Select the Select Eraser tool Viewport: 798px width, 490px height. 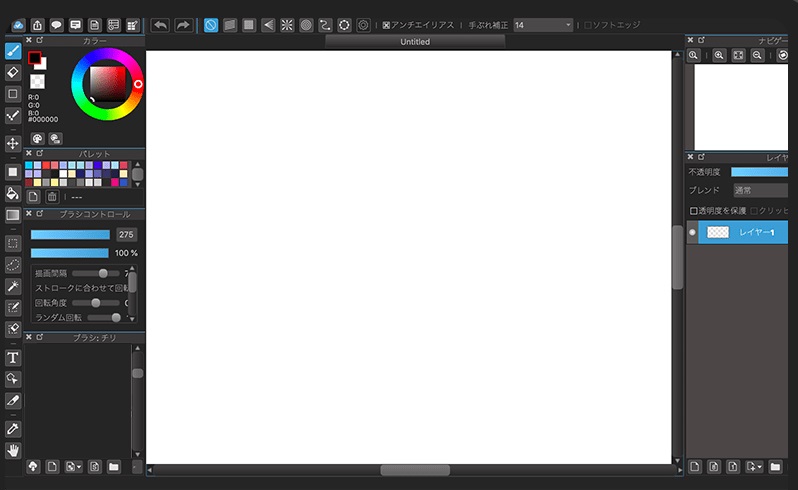[13, 329]
